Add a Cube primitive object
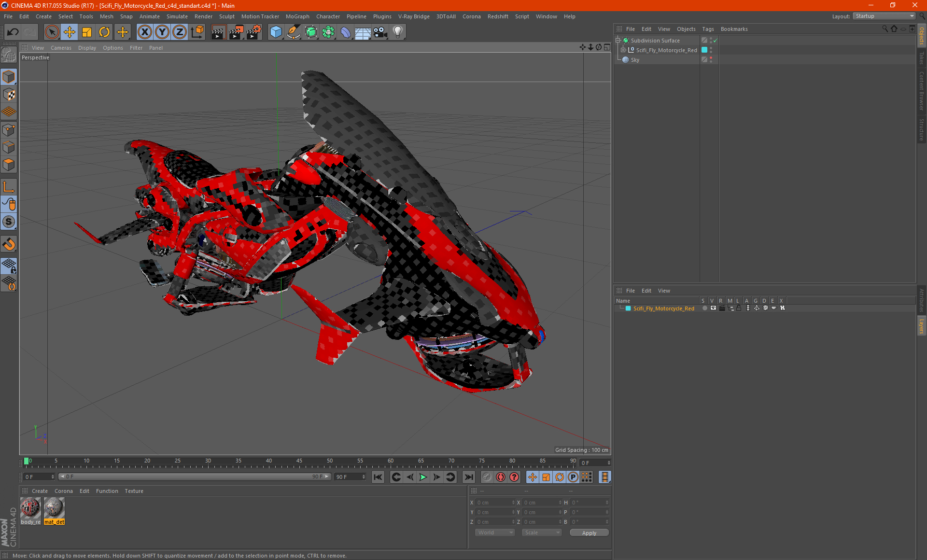Screen dimensions: 927x560 point(276,32)
